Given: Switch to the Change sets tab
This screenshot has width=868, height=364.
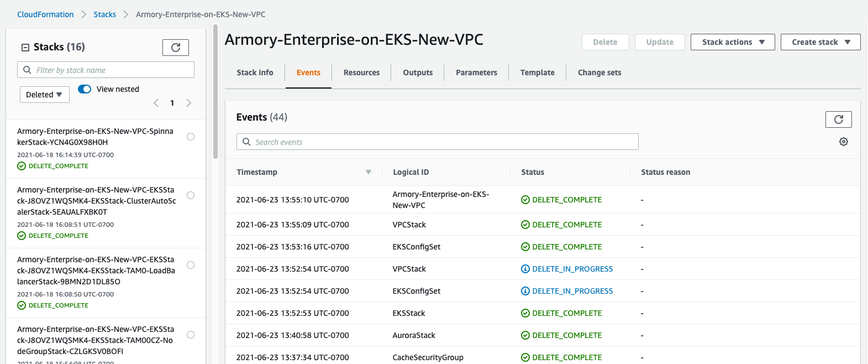Looking at the screenshot, I should 599,72.
